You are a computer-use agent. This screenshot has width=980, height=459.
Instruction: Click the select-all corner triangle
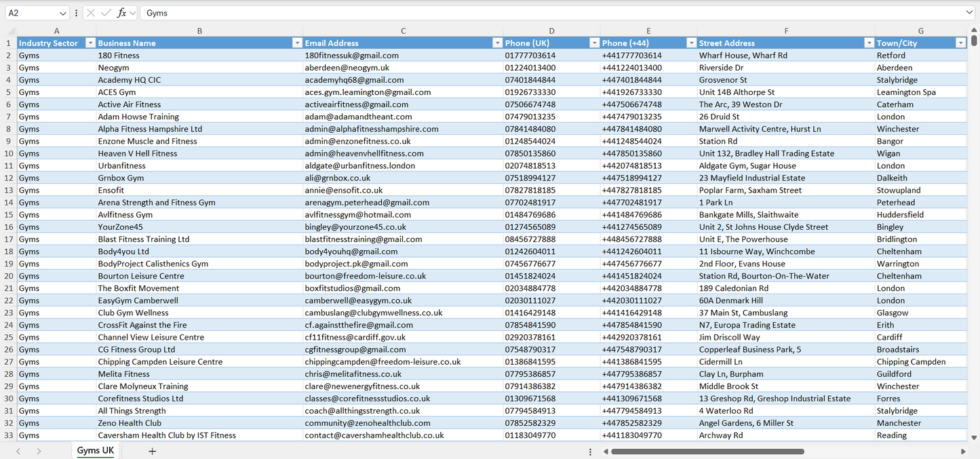click(x=11, y=31)
